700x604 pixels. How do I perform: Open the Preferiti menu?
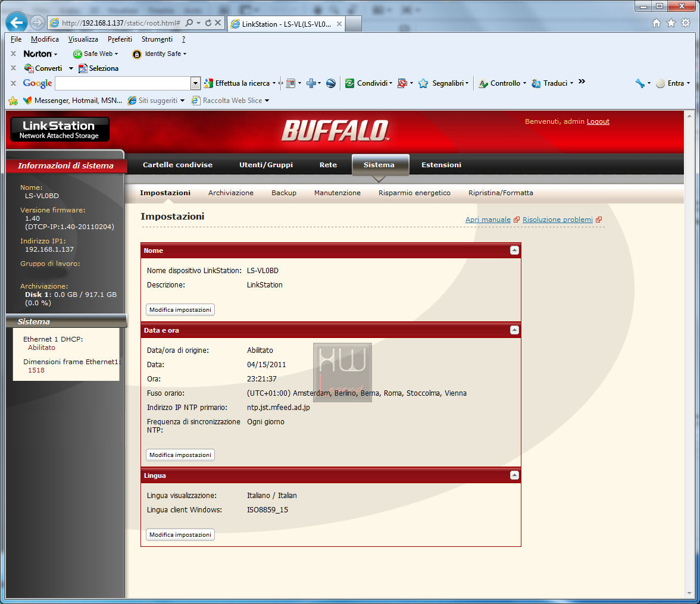120,39
